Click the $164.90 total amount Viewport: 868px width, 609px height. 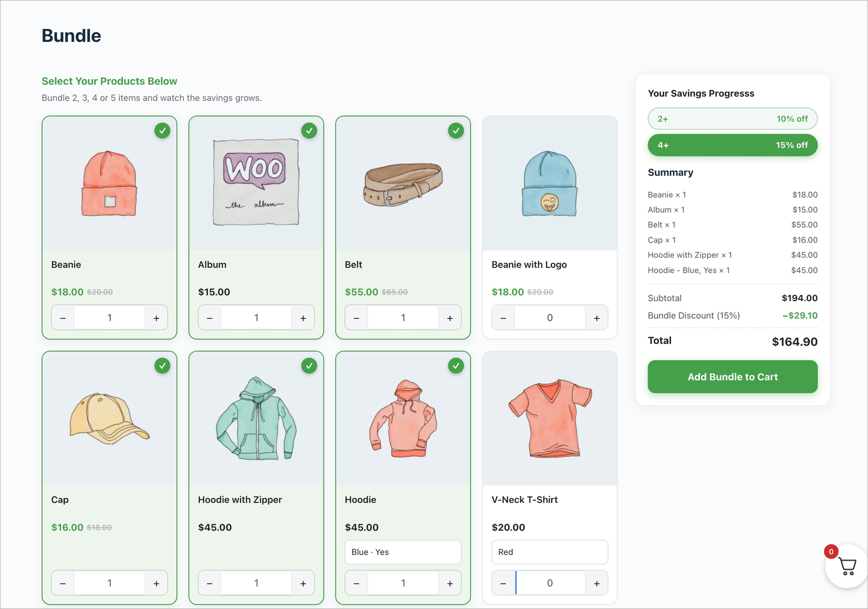click(x=794, y=342)
